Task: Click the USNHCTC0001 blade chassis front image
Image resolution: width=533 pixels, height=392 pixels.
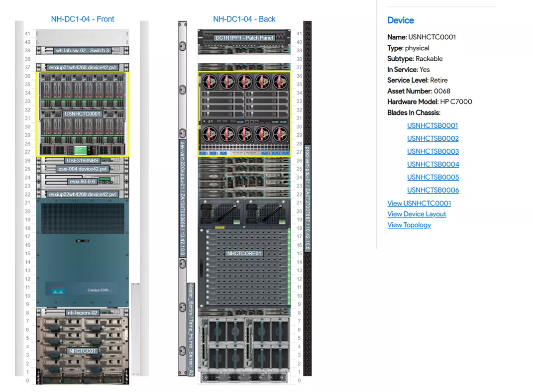Action: (82, 114)
